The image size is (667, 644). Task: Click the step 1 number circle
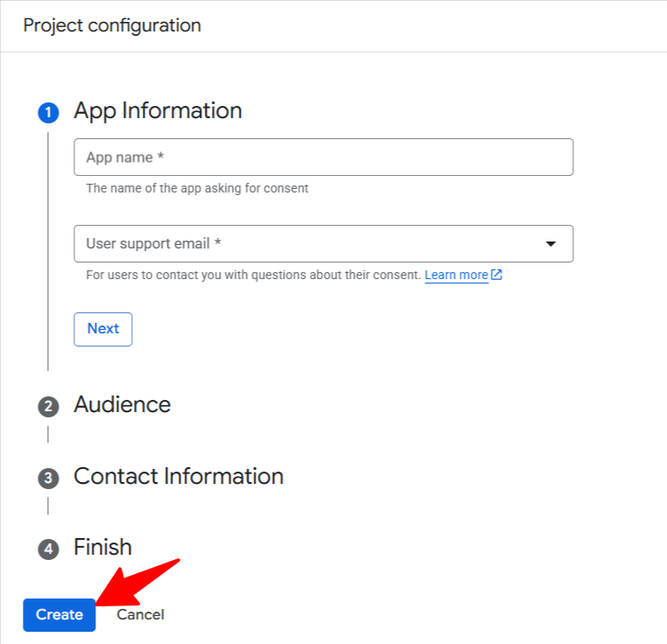[48, 113]
